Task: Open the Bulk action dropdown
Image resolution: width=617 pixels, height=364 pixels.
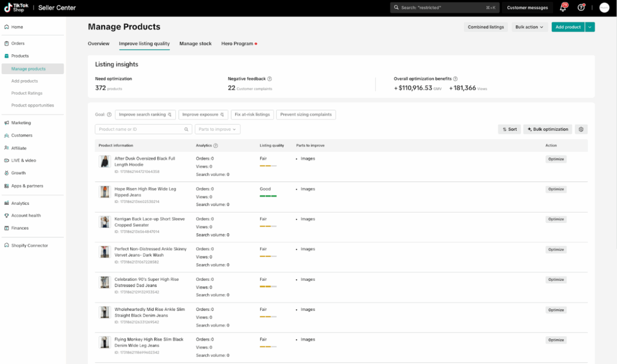Action: point(529,27)
